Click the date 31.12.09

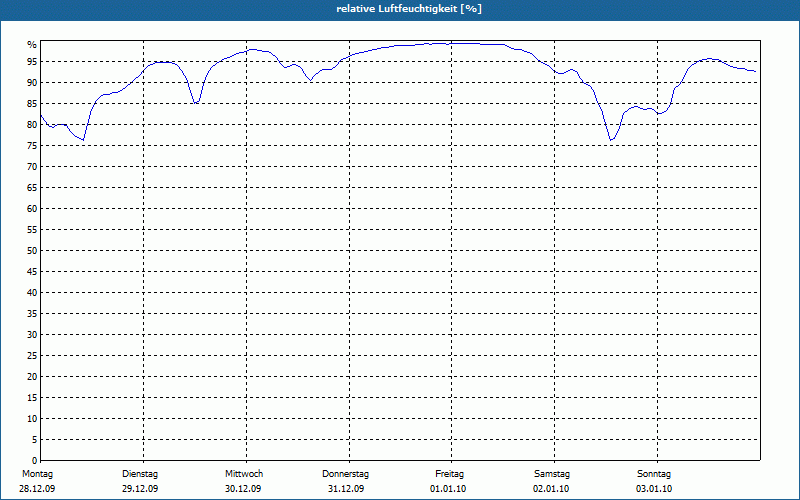pyautogui.click(x=346, y=489)
